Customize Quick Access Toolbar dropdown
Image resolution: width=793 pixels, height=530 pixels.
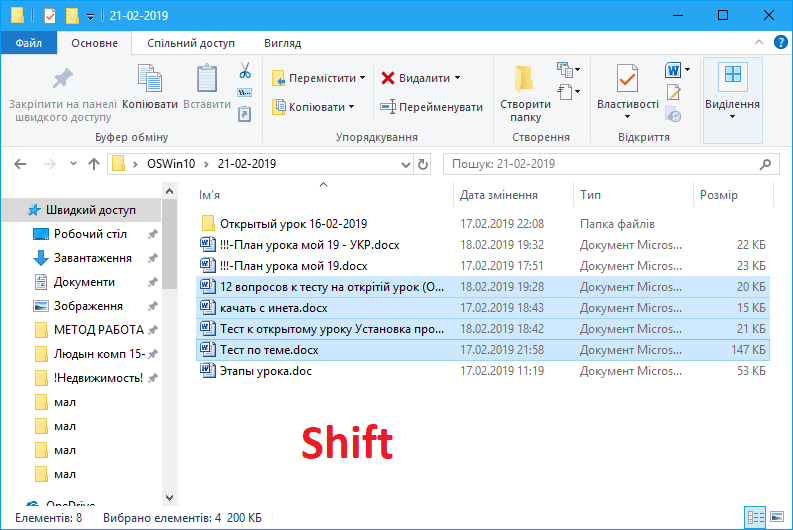90,17
